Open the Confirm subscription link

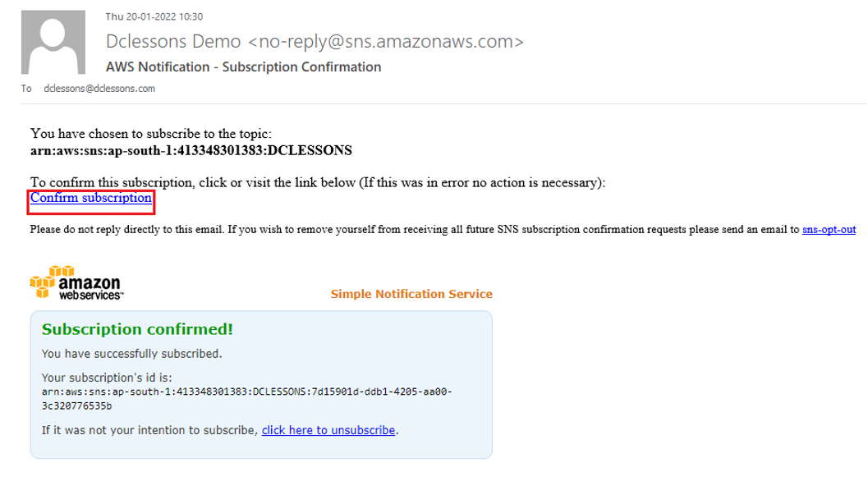pyautogui.click(x=91, y=198)
